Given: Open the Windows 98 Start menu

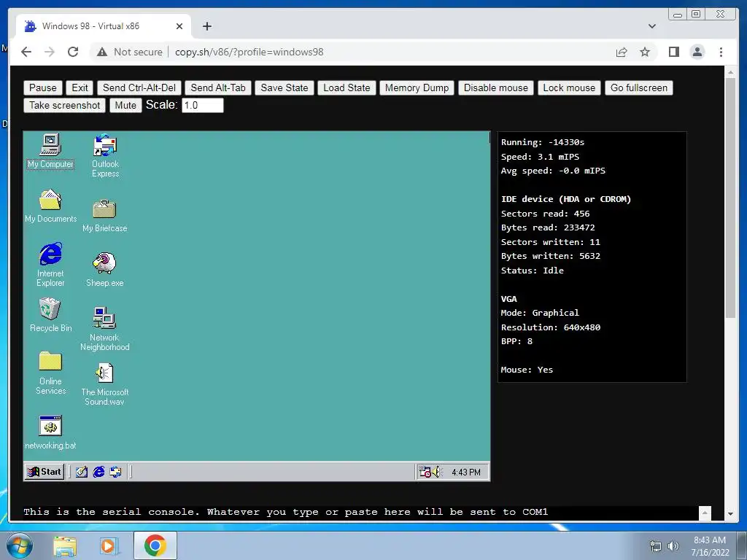Looking at the screenshot, I should click(44, 472).
